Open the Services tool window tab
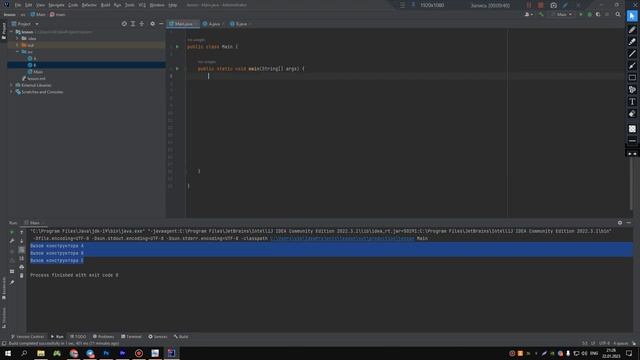This screenshot has width=640, height=360. coord(158,337)
